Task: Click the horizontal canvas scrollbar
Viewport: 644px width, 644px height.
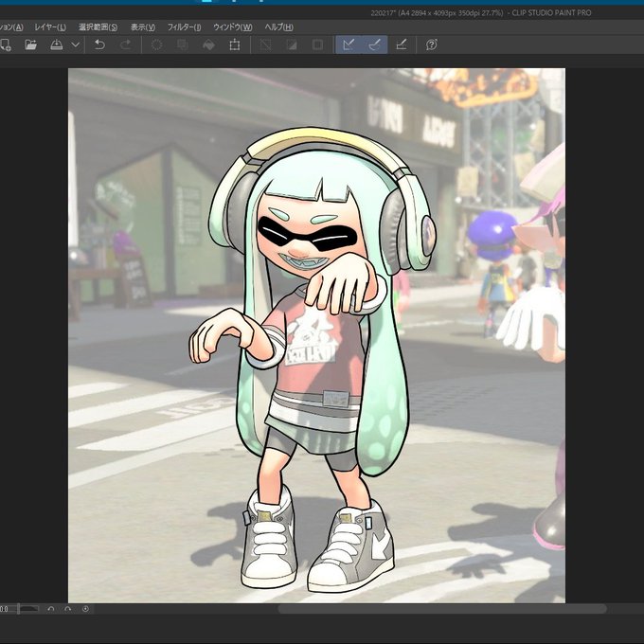Action: click(442, 609)
